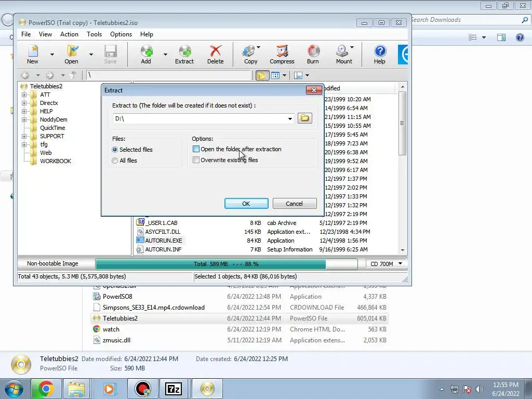The image size is (532, 399).
Task: Browse for folder in Extract dialog
Action: tap(304, 118)
